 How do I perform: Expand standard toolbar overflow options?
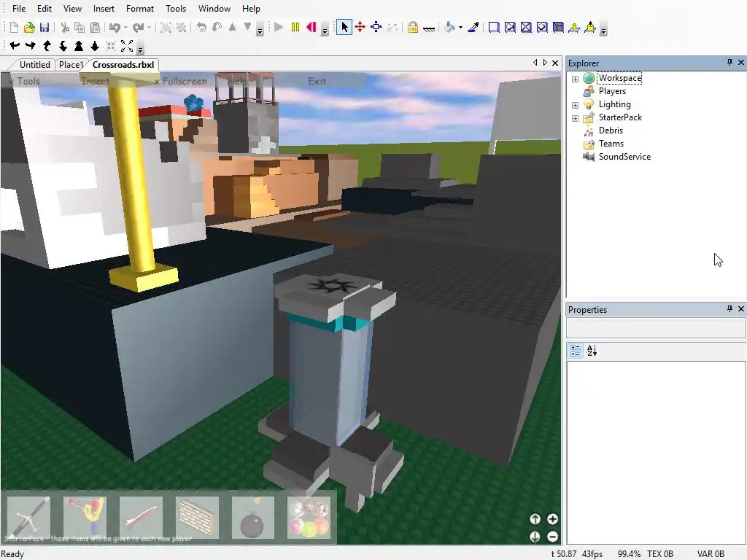(260, 29)
